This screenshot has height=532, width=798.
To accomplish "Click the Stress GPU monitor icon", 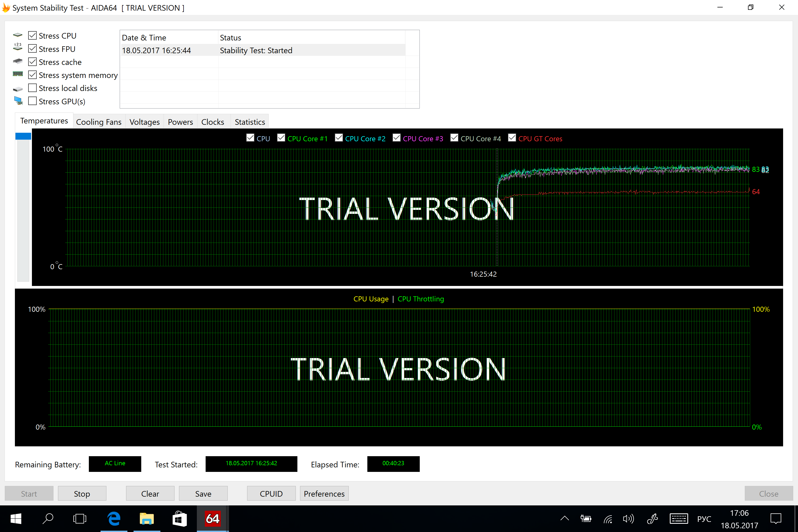I will [18, 101].
